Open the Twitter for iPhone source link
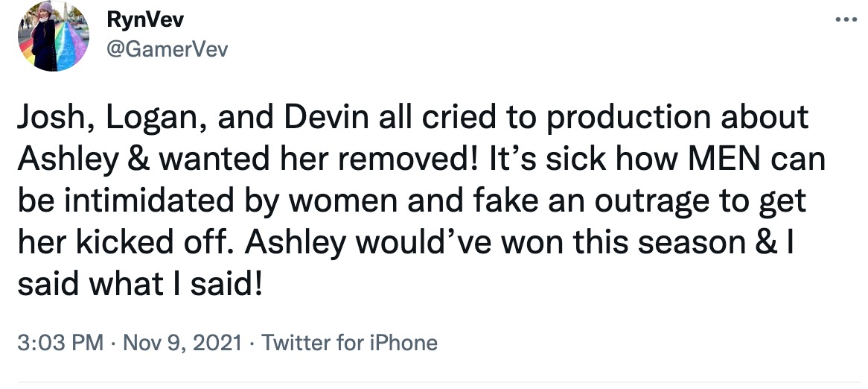868x389 pixels. pyautogui.click(x=350, y=343)
